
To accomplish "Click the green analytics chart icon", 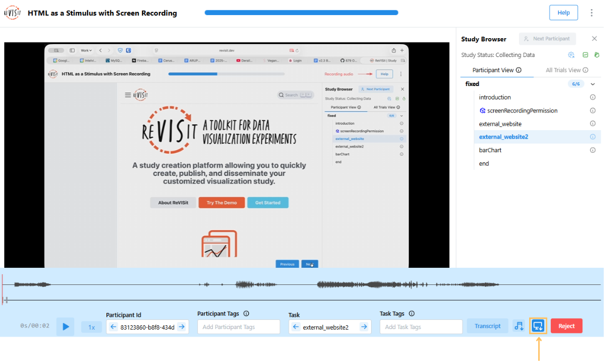I will pos(586,55).
